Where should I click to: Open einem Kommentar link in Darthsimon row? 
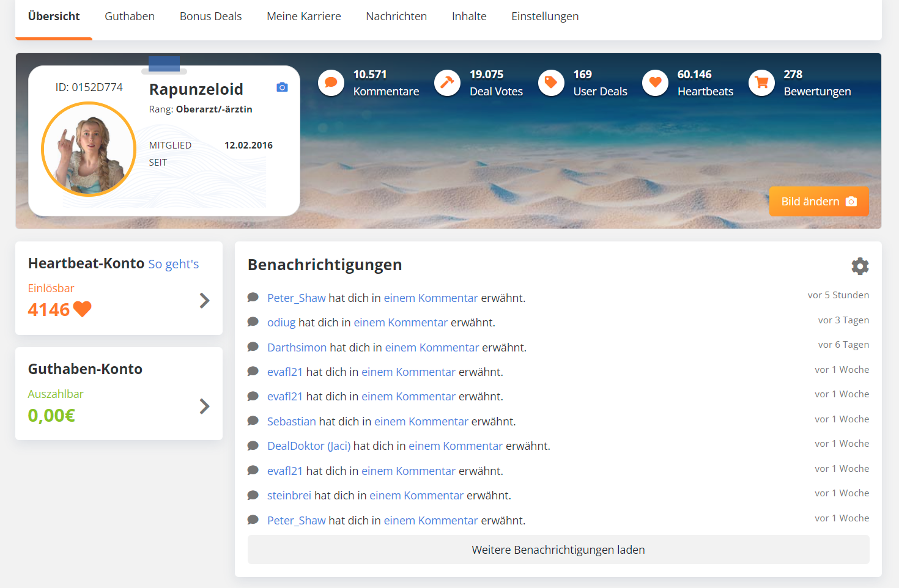432,348
